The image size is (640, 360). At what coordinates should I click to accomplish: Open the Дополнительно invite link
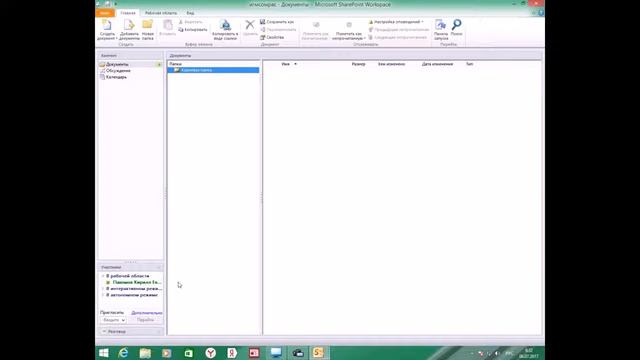(x=147, y=313)
